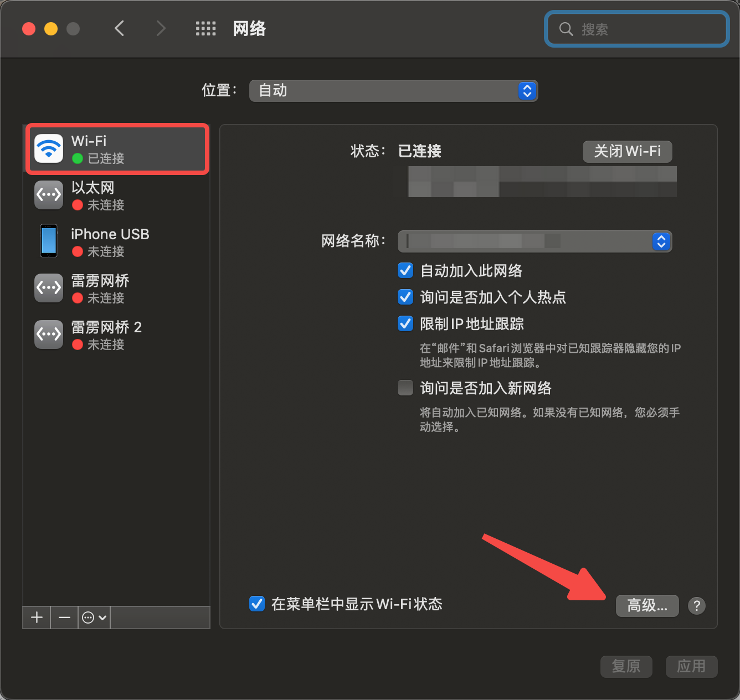Click the 应用 apply button
The height and width of the screenshot is (700, 740).
click(691, 666)
